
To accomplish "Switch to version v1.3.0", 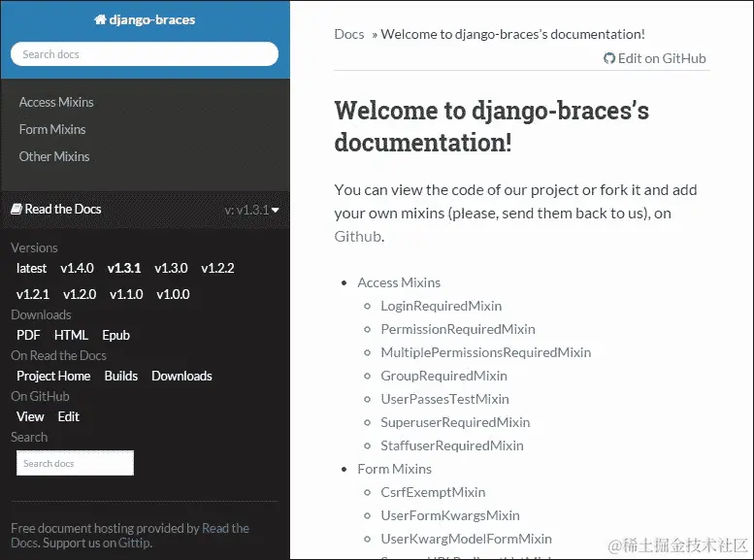I will pos(171,268).
